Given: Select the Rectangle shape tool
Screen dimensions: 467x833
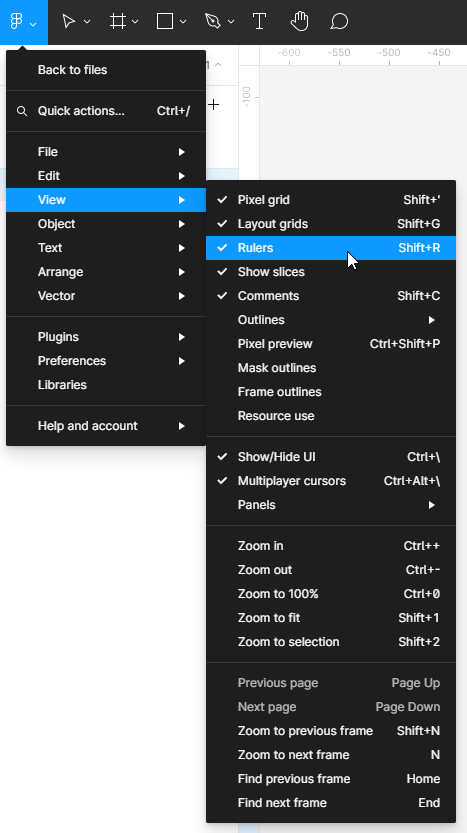Looking at the screenshot, I should pyautogui.click(x=165, y=22).
